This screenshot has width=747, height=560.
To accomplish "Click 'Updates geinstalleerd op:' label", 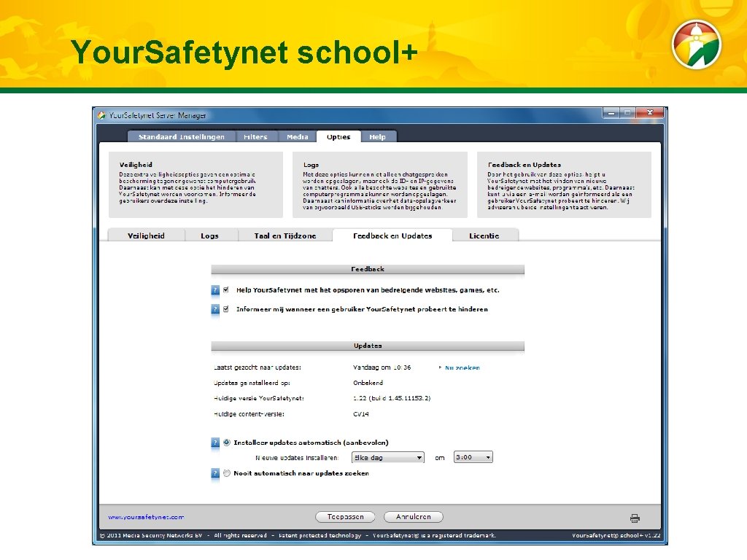I will click(252, 383).
